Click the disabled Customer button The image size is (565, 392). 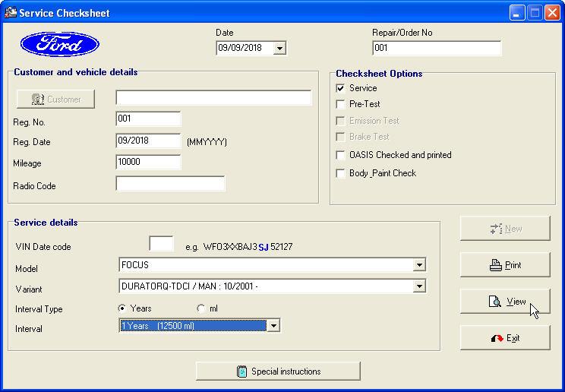click(56, 100)
